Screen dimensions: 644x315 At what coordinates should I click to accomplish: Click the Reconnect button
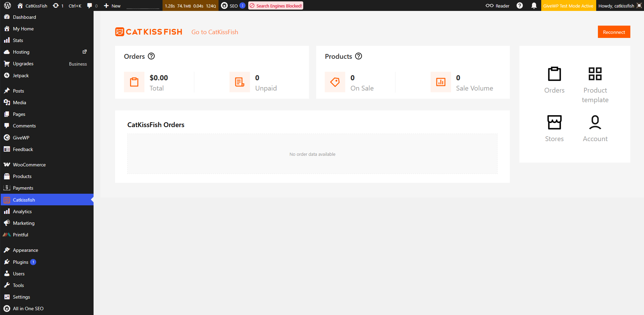[614, 31]
